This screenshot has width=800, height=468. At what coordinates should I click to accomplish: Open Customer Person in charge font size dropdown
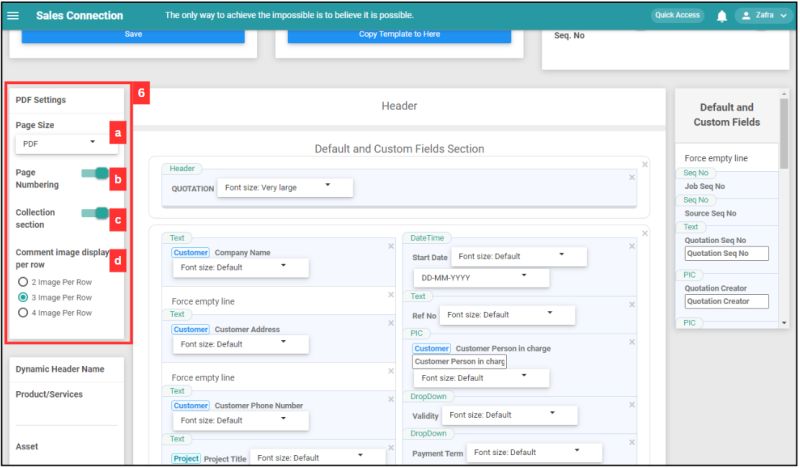(x=481, y=378)
